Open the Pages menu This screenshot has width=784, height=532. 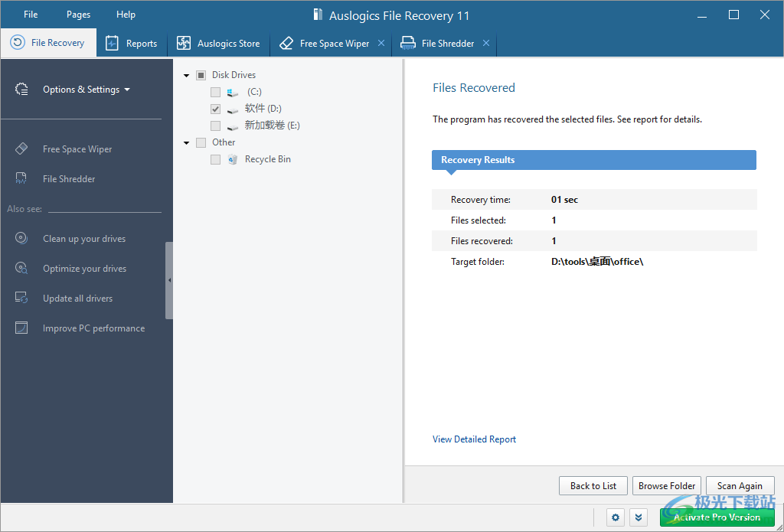pos(77,14)
